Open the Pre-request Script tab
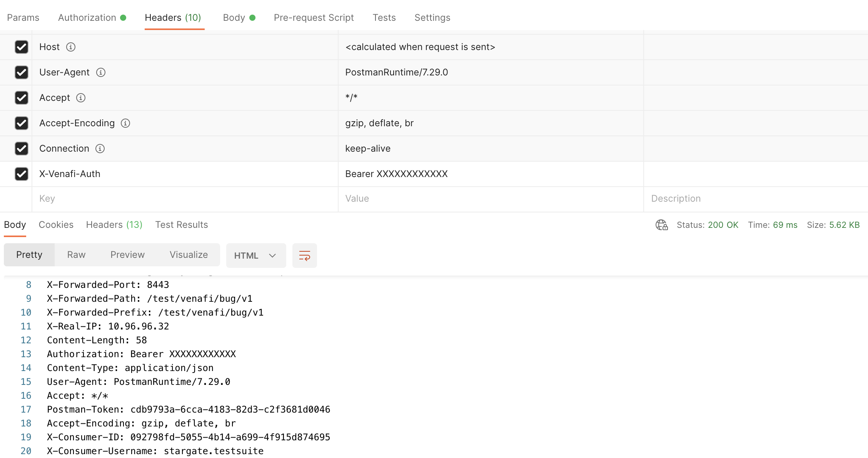Viewport: 868px width, 458px height. (x=314, y=17)
